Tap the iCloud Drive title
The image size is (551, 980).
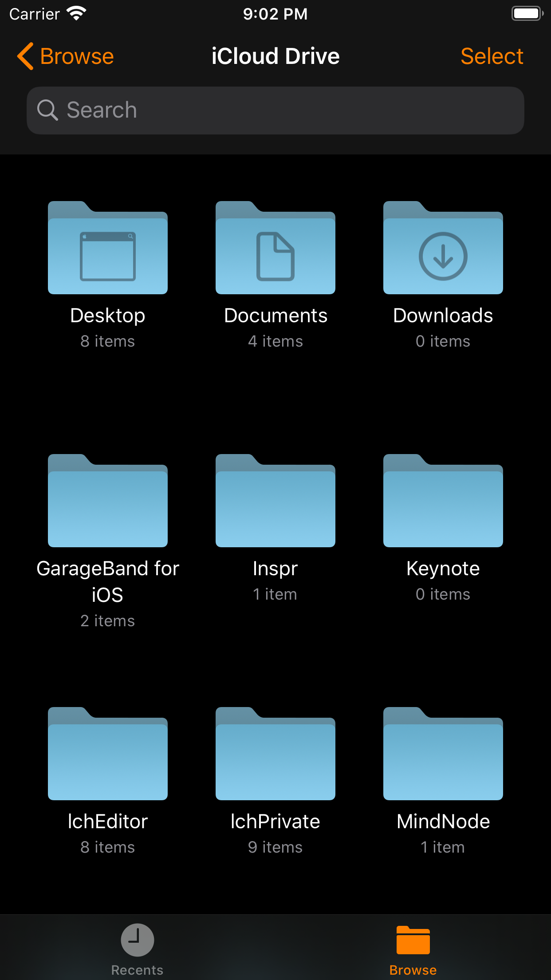tap(275, 56)
